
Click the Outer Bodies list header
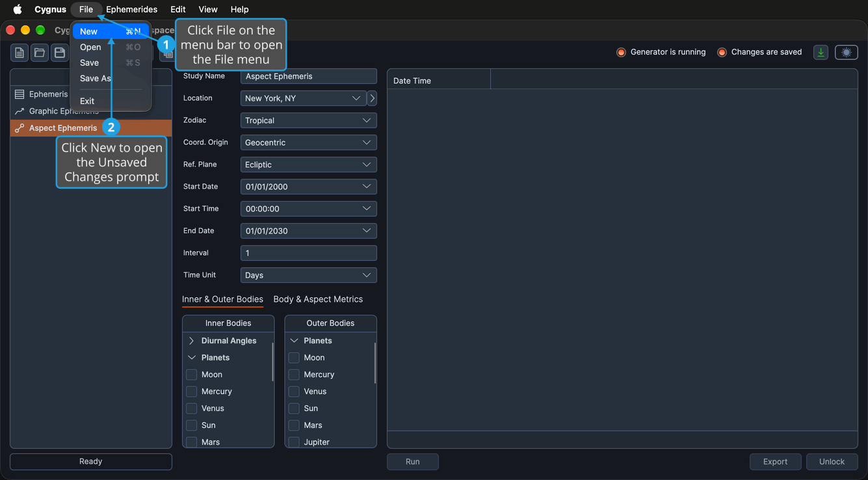point(330,323)
